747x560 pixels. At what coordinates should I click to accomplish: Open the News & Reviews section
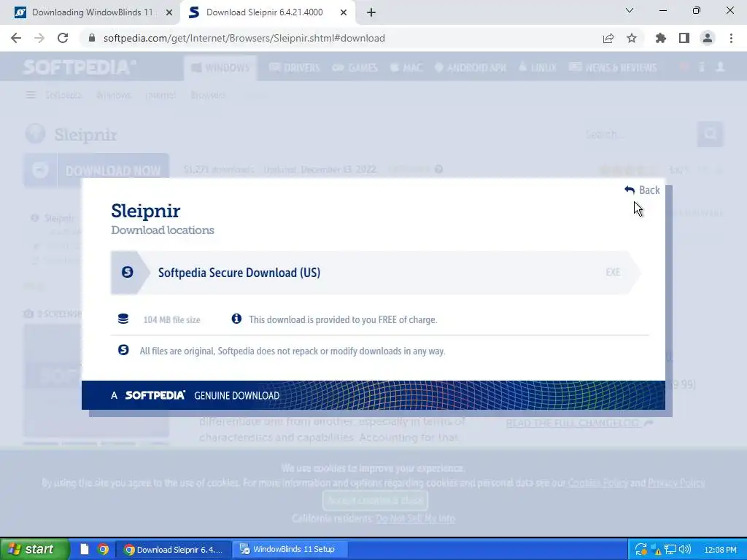tap(613, 68)
